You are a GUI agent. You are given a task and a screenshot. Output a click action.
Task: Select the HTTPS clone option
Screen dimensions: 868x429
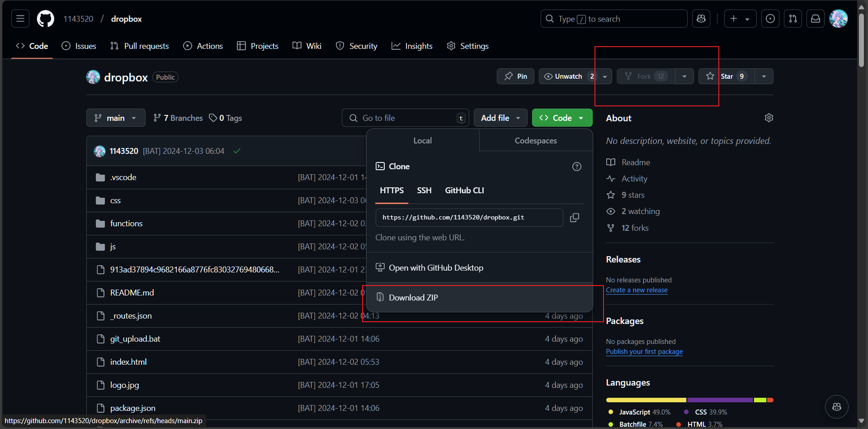[x=392, y=191]
